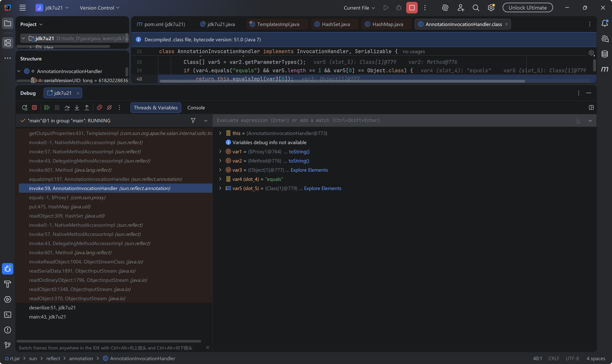612x364 pixels.
Task: Open the Project view dropdown
Action: 31,24
